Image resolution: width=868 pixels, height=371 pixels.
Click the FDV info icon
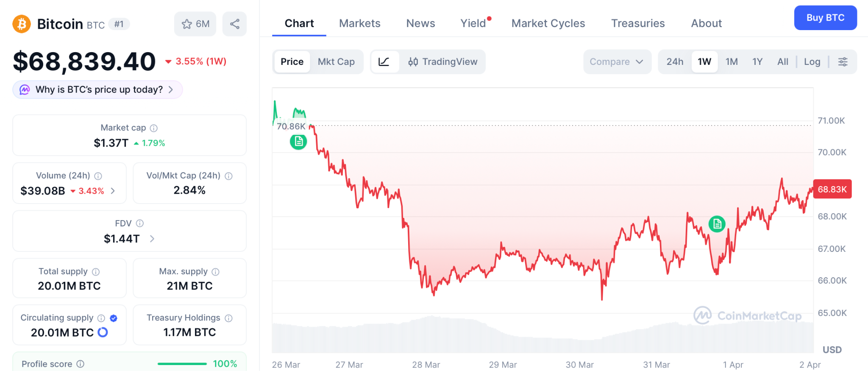tap(140, 223)
